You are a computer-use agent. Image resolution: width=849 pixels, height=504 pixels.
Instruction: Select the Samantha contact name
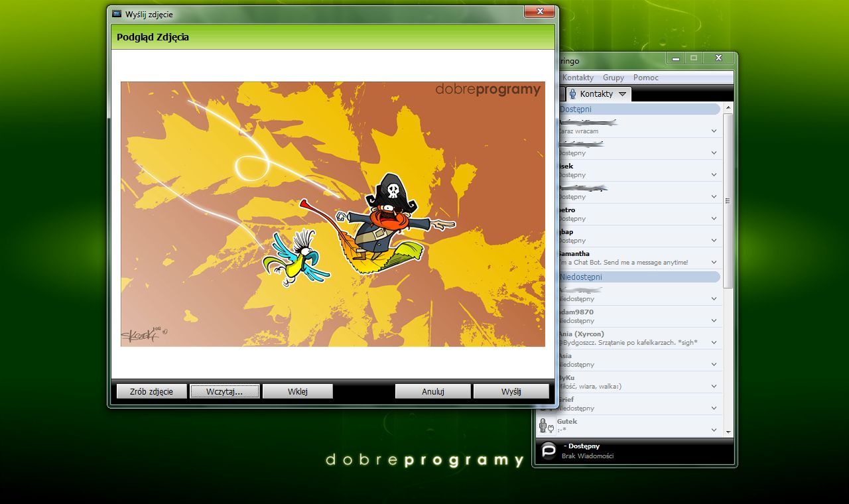pos(574,253)
